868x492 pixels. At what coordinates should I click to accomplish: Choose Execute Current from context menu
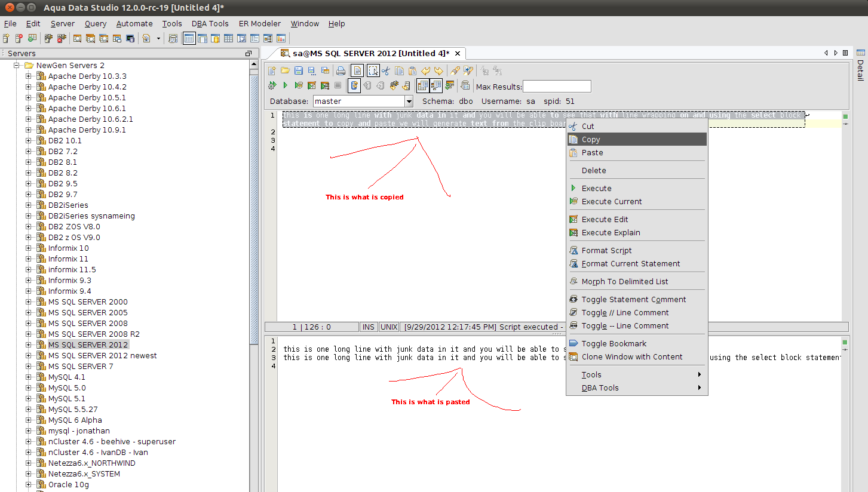[637, 201]
